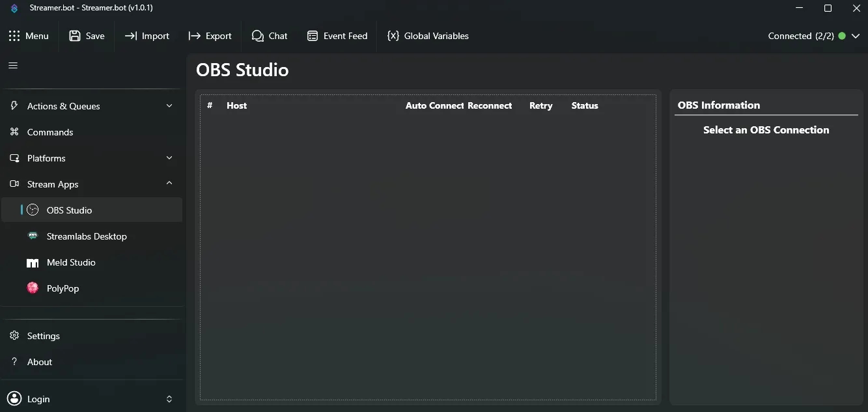Click the Streamer.bot logo in title bar
The image size is (868, 412).
(14, 8)
